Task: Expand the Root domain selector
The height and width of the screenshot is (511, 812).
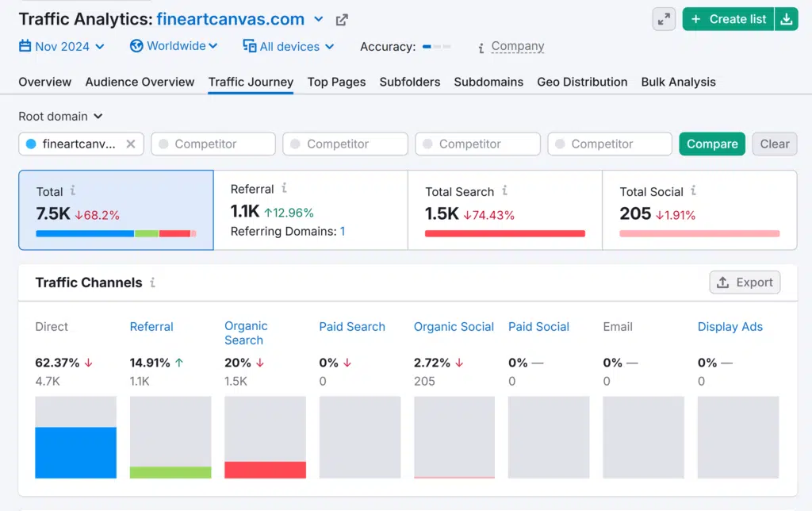Action: [x=61, y=116]
